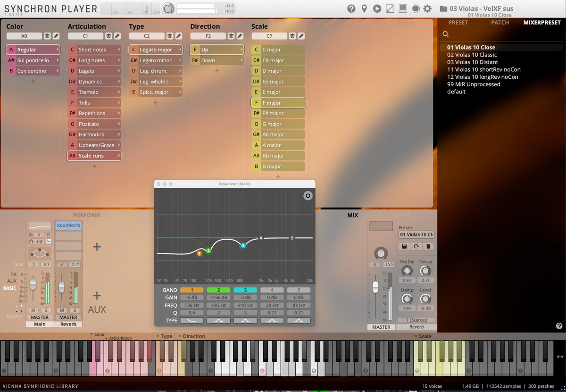The width and height of the screenshot is (566, 392).
Task: Open the mixer Preset selector
Action: [416, 234]
